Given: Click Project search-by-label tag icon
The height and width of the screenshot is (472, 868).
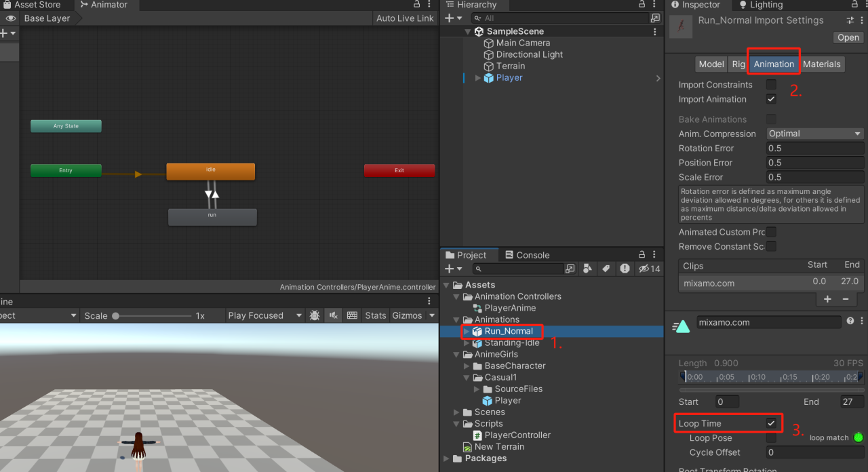Looking at the screenshot, I should 606,269.
